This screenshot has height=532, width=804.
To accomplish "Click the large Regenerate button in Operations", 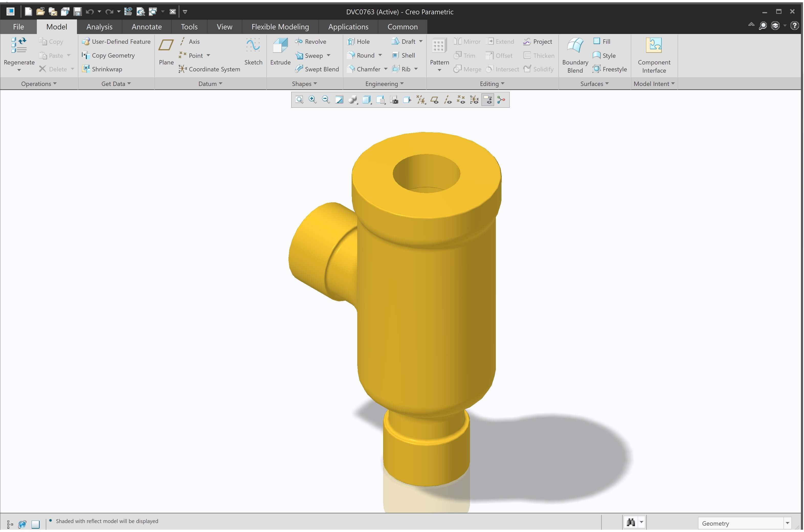I will tap(19, 54).
